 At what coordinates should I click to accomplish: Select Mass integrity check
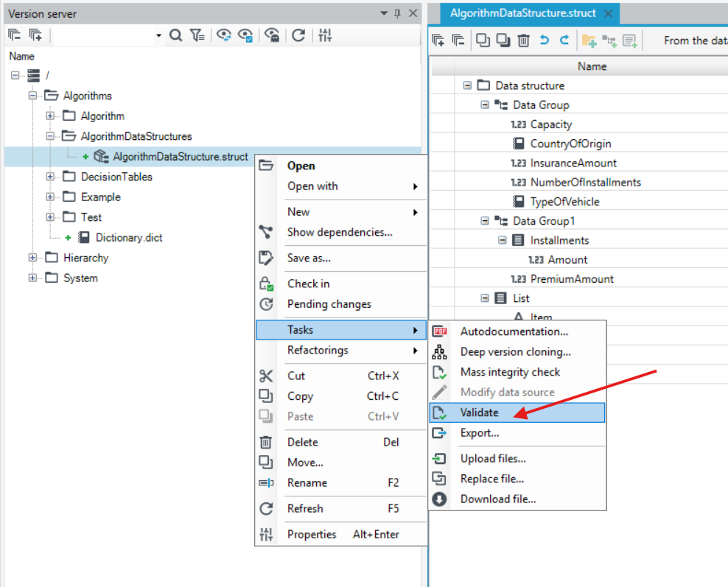click(517, 372)
